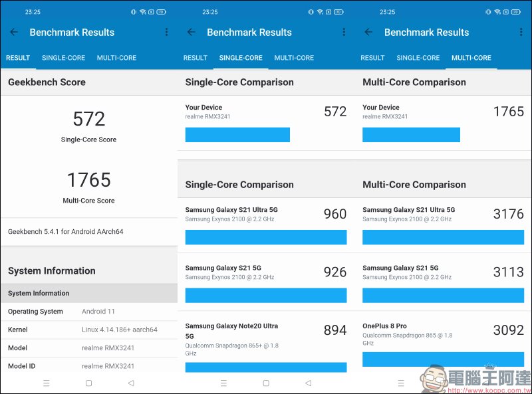The width and height of the screenshot is (532, 394).
Task: Tap battery status icon in right screen
Action: click(x=516, y=12)
